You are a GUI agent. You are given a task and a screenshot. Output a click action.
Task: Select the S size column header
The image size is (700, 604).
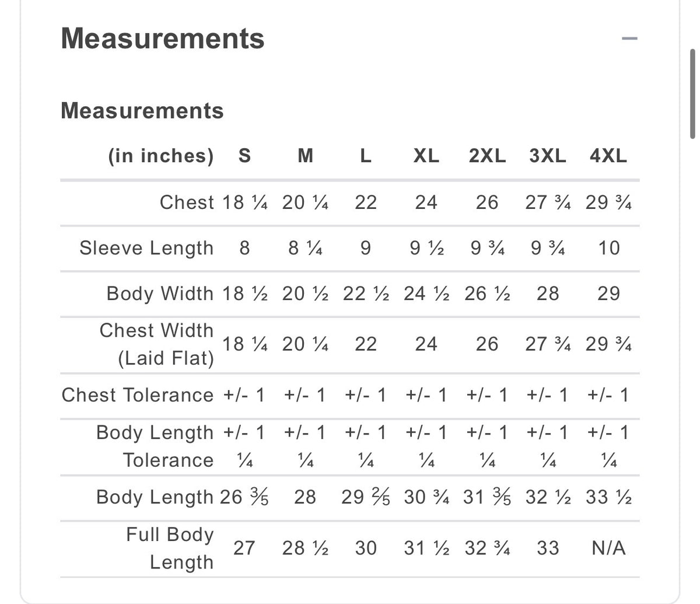tap(244, 156)
